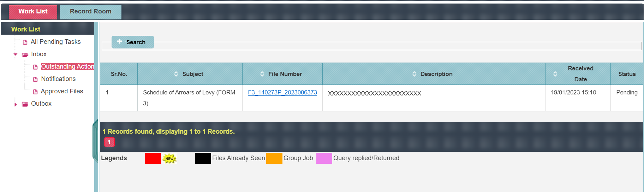
Task: Click the Notifications document icon
Action: point(35,79)
